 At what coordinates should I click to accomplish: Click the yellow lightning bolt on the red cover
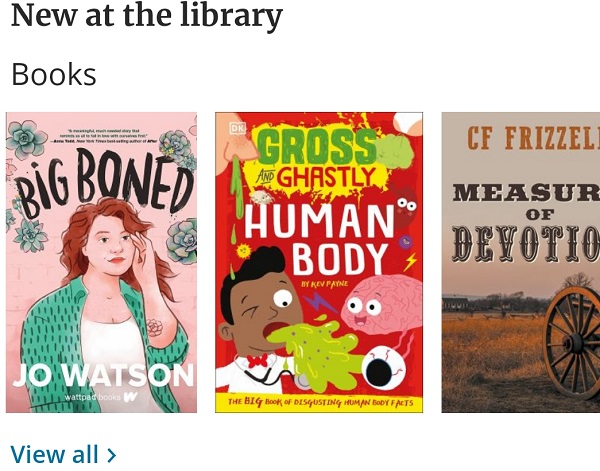411,262
